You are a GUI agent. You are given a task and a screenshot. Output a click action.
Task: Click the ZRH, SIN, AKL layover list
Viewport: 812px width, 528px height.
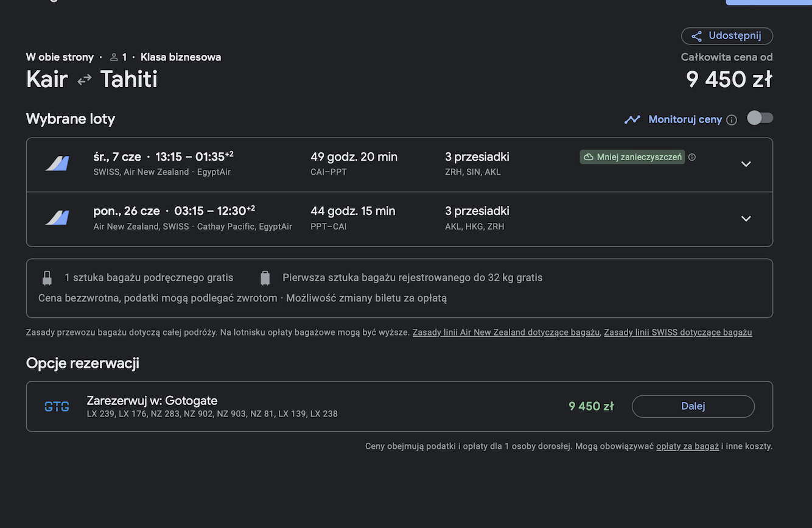click(x=473, y=172)
